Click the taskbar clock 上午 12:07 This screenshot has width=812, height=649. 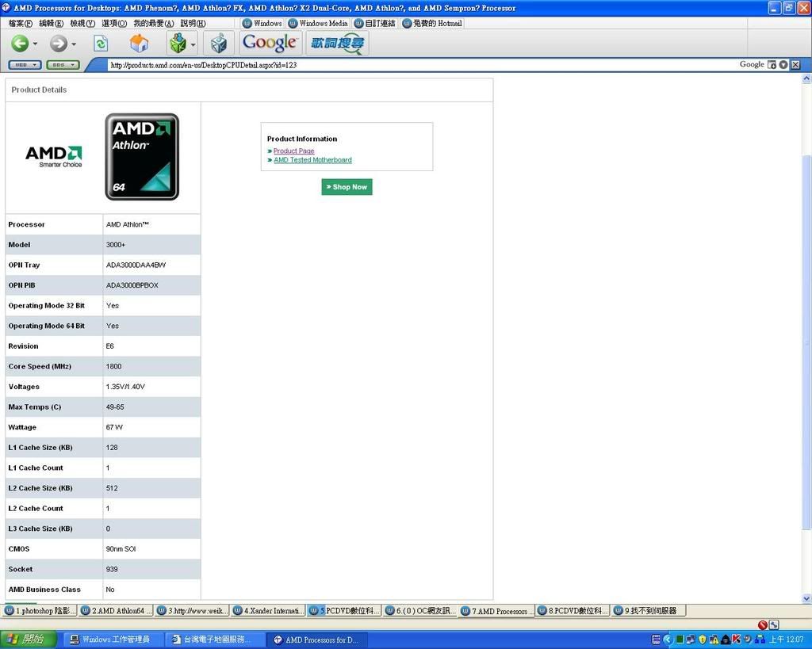coord(786,639)
